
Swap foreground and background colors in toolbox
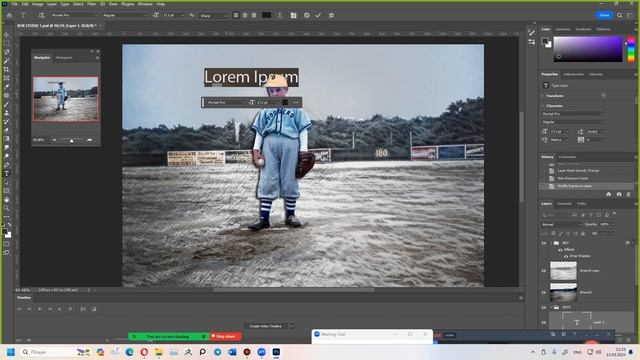coord(9,225)
